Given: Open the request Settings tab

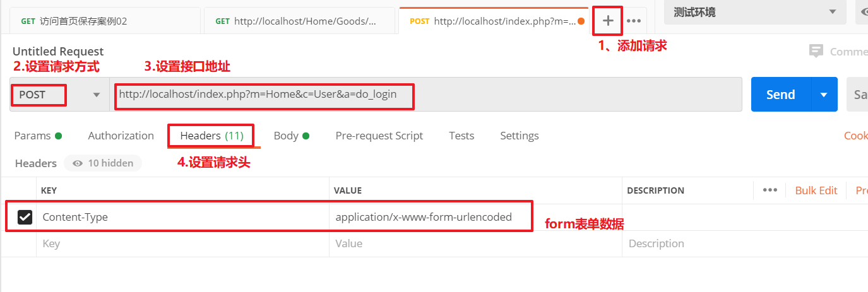Looking at the screenshot, I should 519,136.
